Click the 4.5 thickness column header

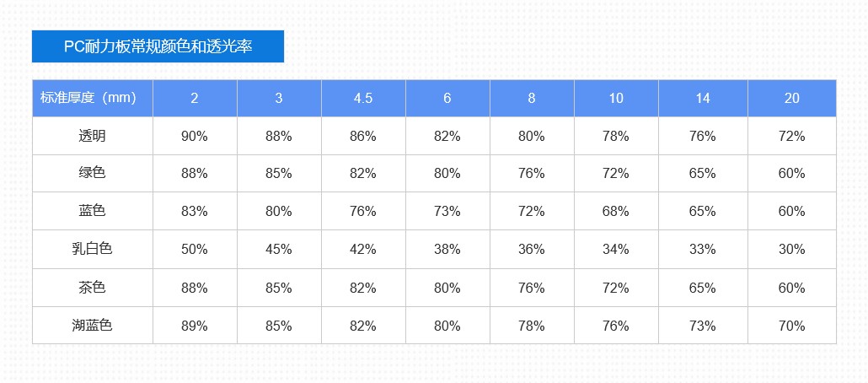click(363, 98)
